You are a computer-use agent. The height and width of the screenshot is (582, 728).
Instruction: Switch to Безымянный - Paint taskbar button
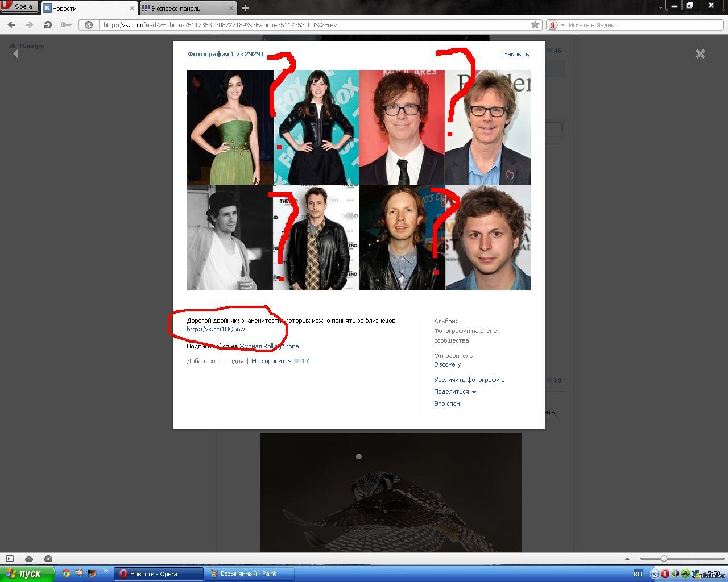(x=250, y=574)
